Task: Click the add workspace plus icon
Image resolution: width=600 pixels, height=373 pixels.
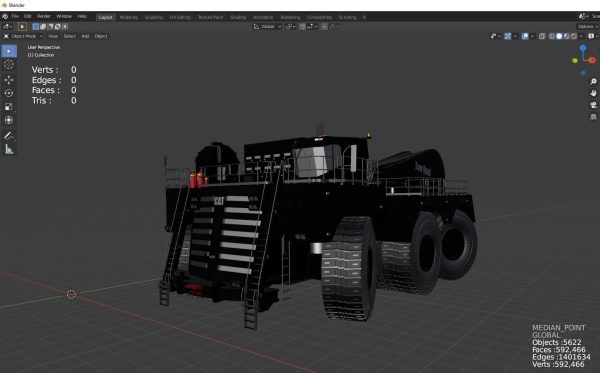Action: 364,17
